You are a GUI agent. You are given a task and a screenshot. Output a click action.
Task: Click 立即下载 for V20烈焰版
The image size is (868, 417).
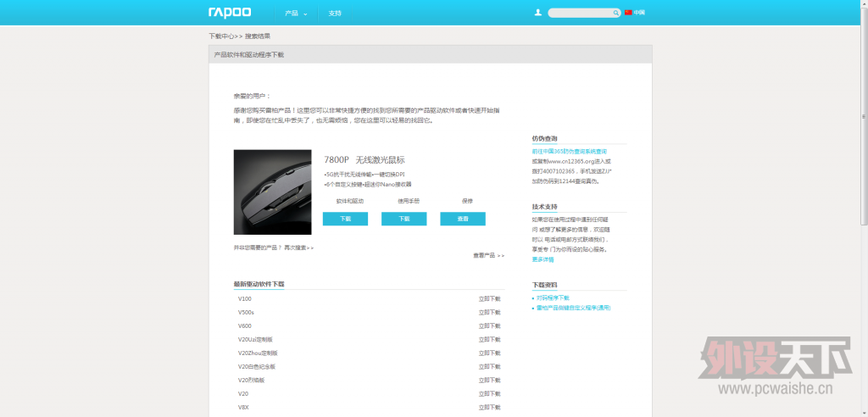click(489, 380)
